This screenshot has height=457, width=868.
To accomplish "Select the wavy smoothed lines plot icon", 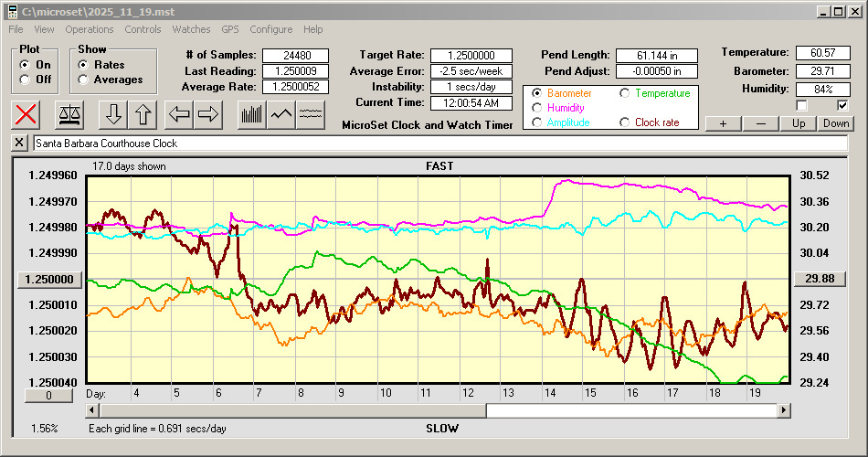I will click(311, 114).
